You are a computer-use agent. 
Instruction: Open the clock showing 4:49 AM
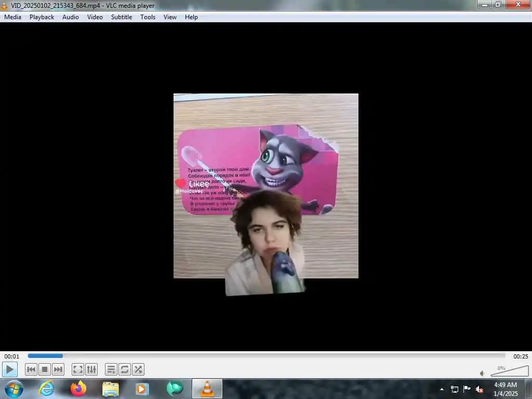[506, 389]
